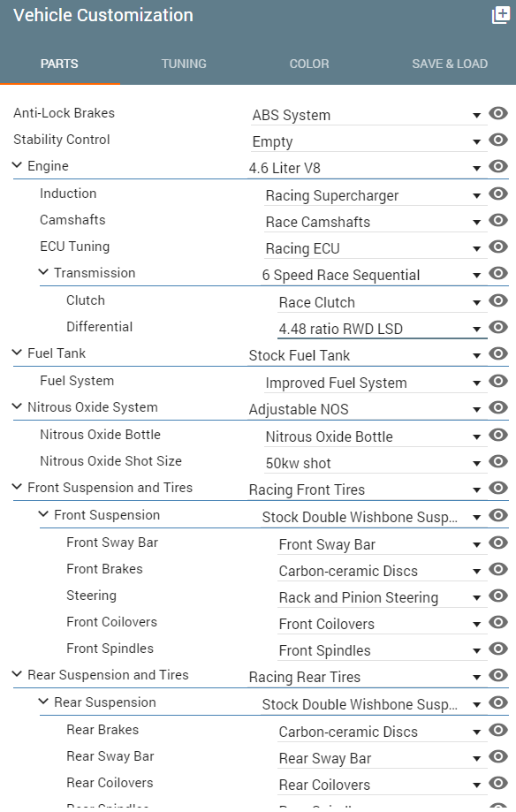Click the add-window icon in the header
The width and height of the screenshot is (516, 812).
(x=500, y=15)
